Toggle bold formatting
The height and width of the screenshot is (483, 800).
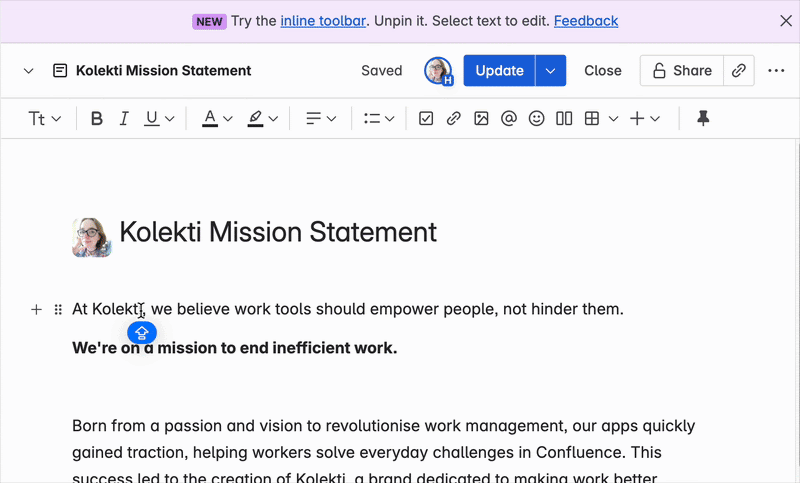tap(96, 119)
